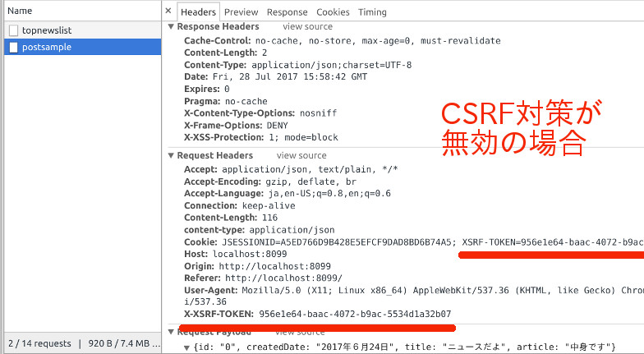Open the Timing tab

pos(372,11)
